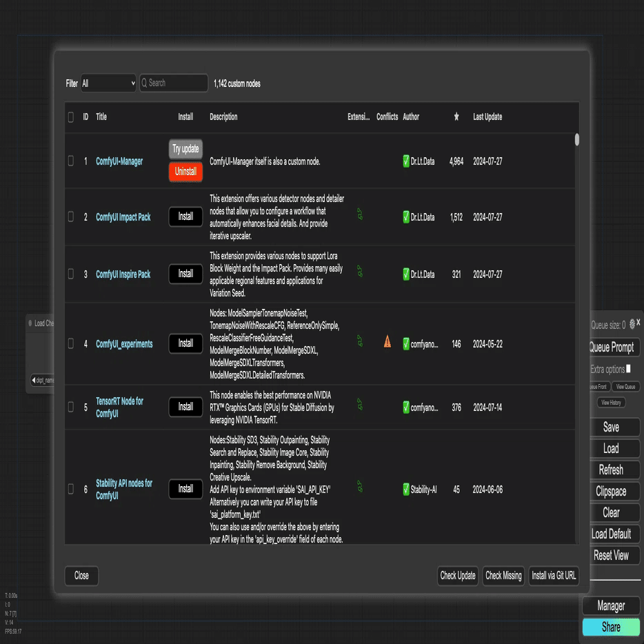Viewport: 644px width, 644px height.
Task: Click Try update for ComfyUI-Manager
Action: tap(185, 149)
